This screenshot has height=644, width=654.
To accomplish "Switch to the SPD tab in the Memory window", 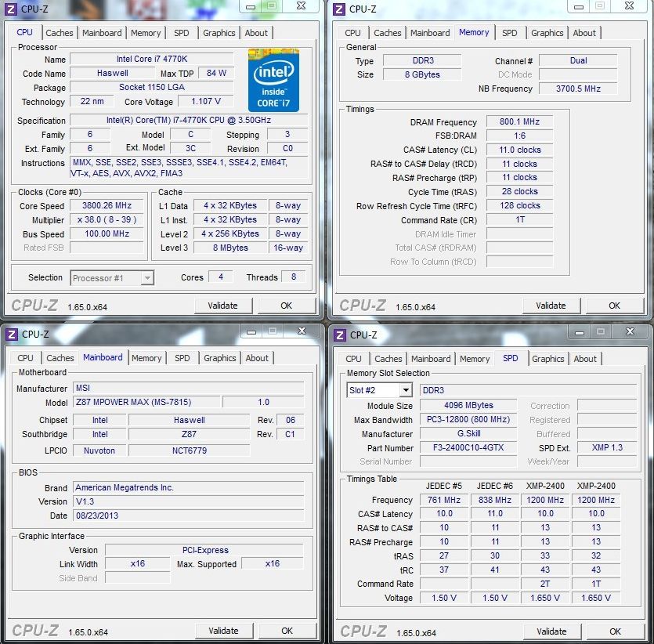I will tap(509, 33).
